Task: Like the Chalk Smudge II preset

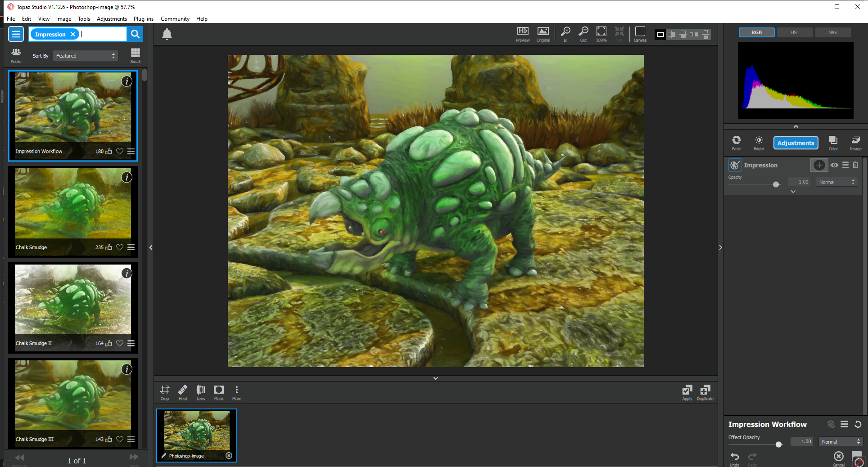Action: pyautogui.click(x=108, y=343)
